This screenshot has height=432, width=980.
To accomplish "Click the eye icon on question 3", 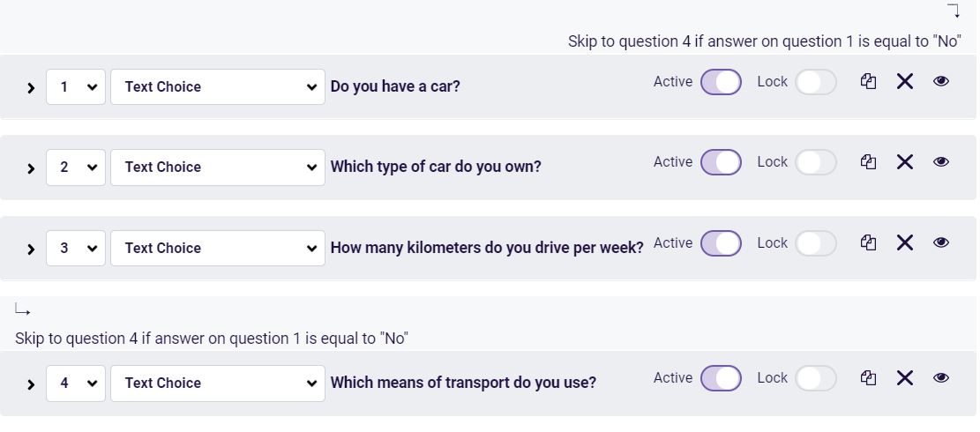I will (x=941, y=242).
